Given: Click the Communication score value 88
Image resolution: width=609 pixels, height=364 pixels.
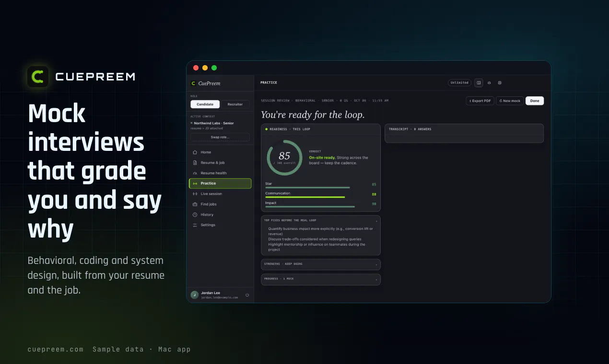Looking at the screenshot, I should [x=374, y=194].
